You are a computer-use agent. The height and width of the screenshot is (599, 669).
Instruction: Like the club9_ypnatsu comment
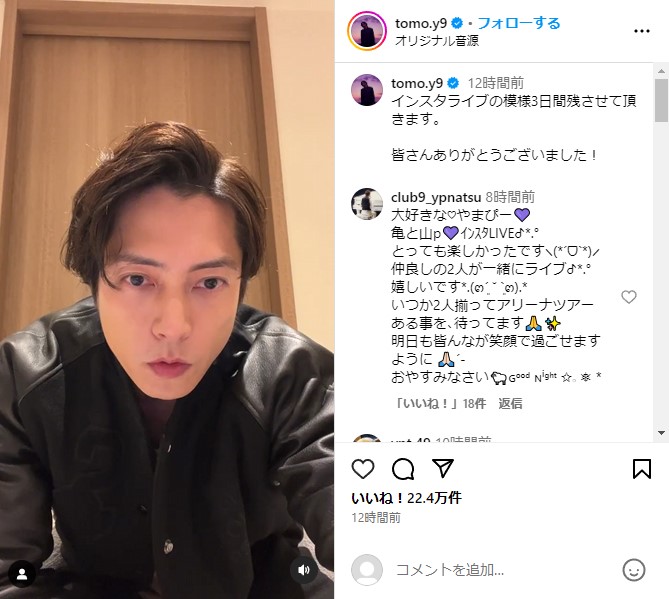coord(628,297)
